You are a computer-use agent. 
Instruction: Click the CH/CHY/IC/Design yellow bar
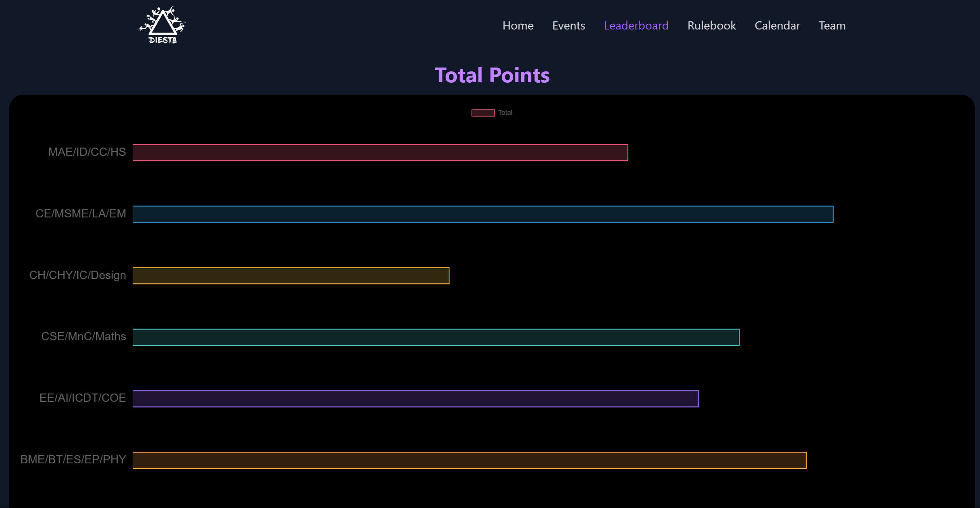(291, 276)
